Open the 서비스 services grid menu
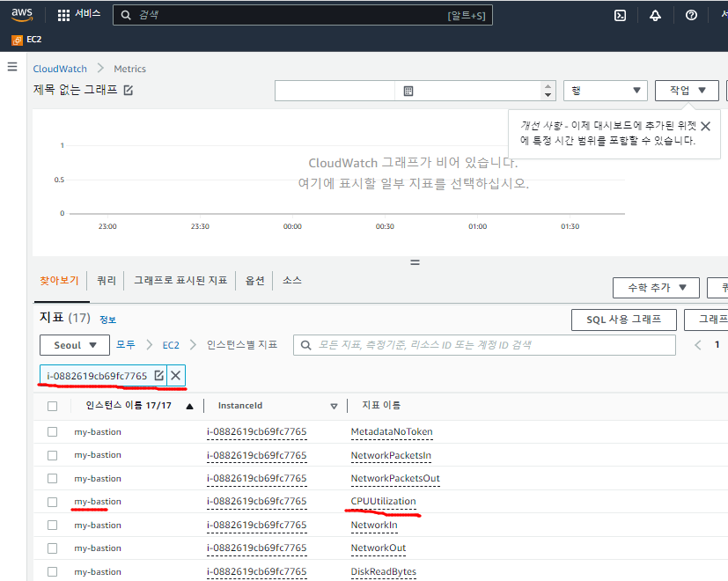728x581 pixels. pyautogui.click(x=79, y=14)
